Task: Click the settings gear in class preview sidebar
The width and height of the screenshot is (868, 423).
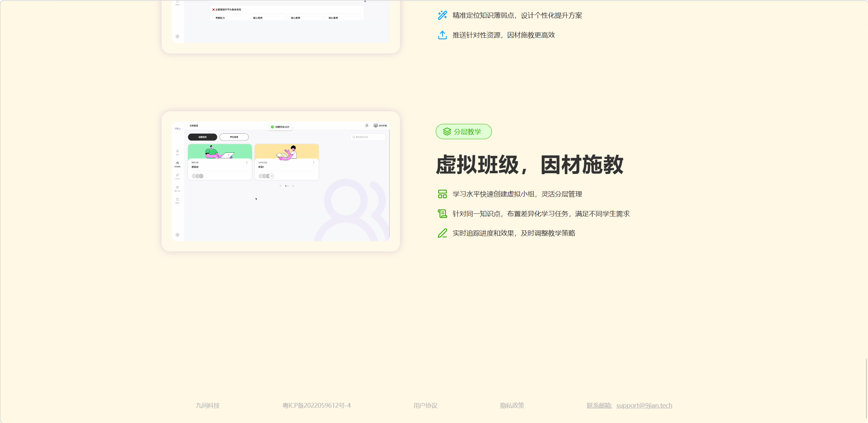Action: click(x=177, y=235)
